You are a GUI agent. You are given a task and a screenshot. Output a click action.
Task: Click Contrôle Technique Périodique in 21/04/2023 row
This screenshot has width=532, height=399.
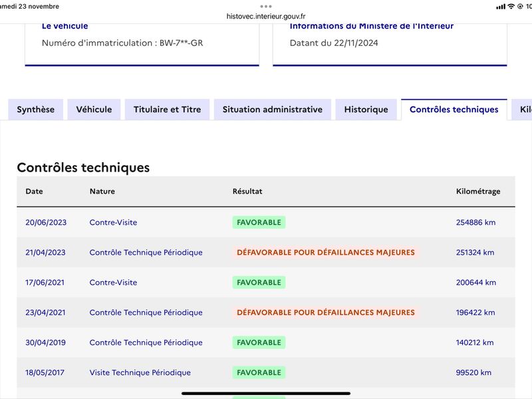tap(146, 253)
